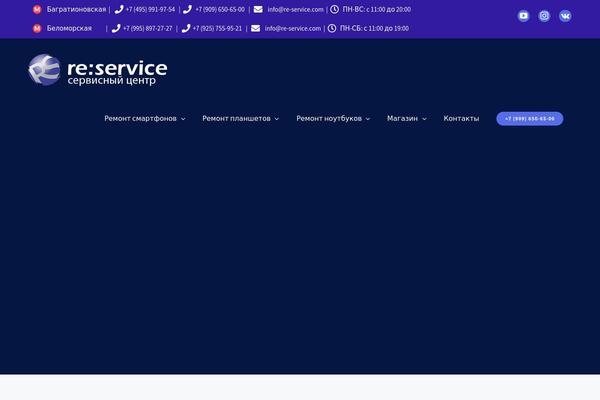600x400 pixels.
Task: Select the Багратионовская location text
Action: [x=76, y=10]
